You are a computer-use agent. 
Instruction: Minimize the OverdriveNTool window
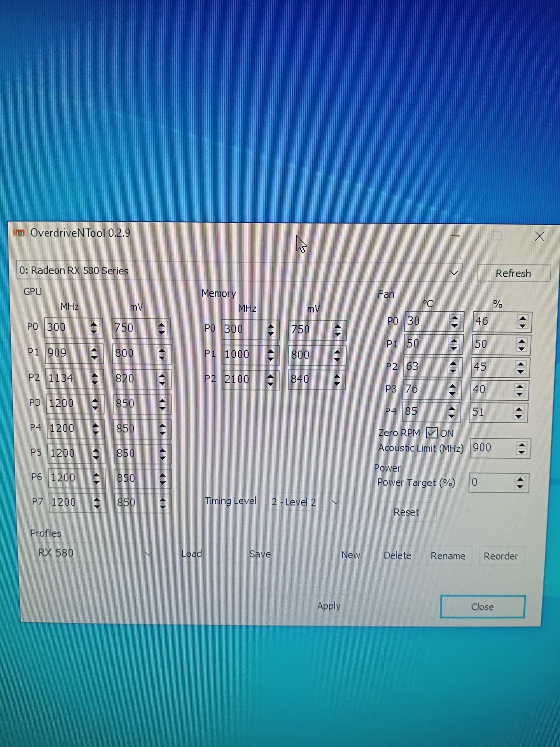(x=455, y=236)
